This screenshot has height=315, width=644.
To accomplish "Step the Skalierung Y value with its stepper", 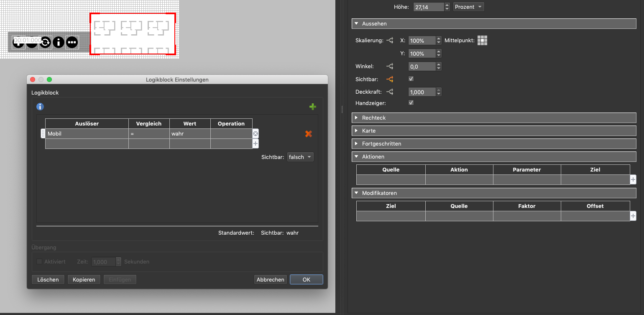I will [439, 54].
